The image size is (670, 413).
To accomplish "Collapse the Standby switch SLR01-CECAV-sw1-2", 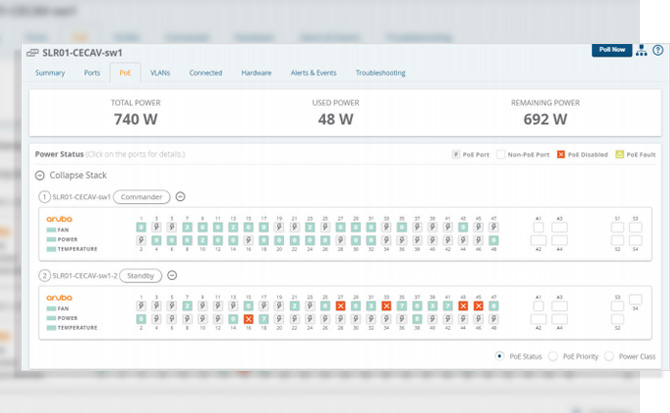I will (x=172, y=275).
